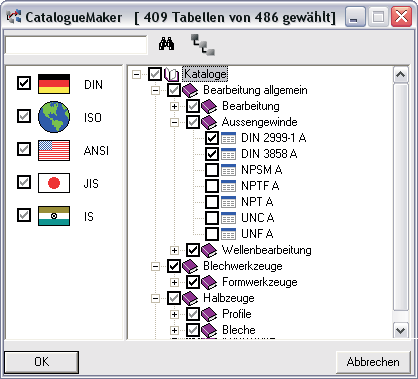Click the tree structure toolbar icon
The width and height of the screenshot is (418, 379).
click(203, 45)
